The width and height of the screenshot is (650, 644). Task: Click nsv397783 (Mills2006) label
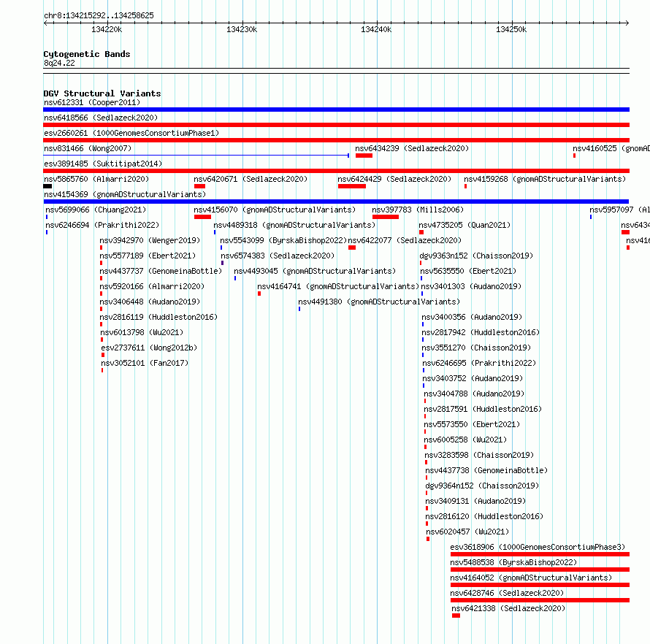(x=418, y=210)
